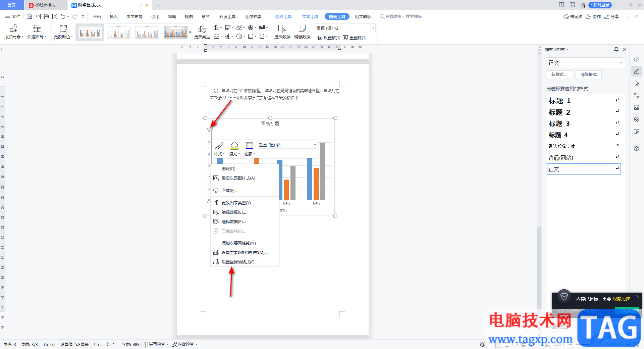Click the 分享 share button
Viewport: 644px width, 349px height.
coord(611,16)
